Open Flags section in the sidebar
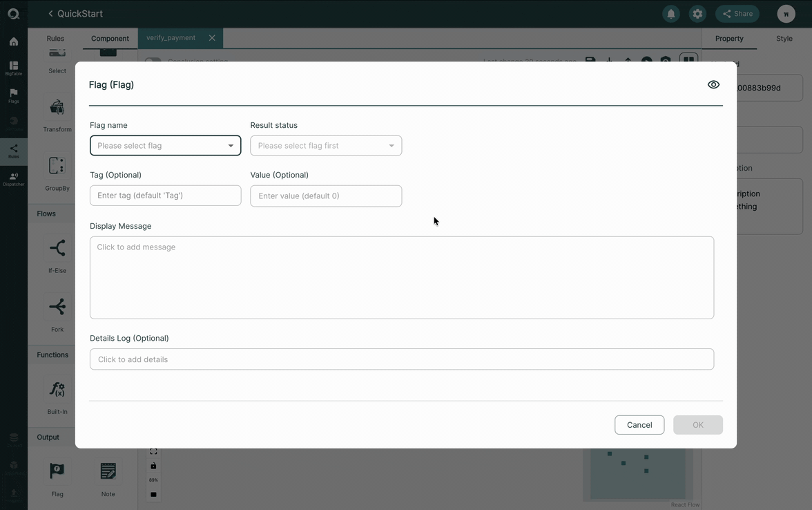Screen dimensions: 812x510 pos(14,96)
